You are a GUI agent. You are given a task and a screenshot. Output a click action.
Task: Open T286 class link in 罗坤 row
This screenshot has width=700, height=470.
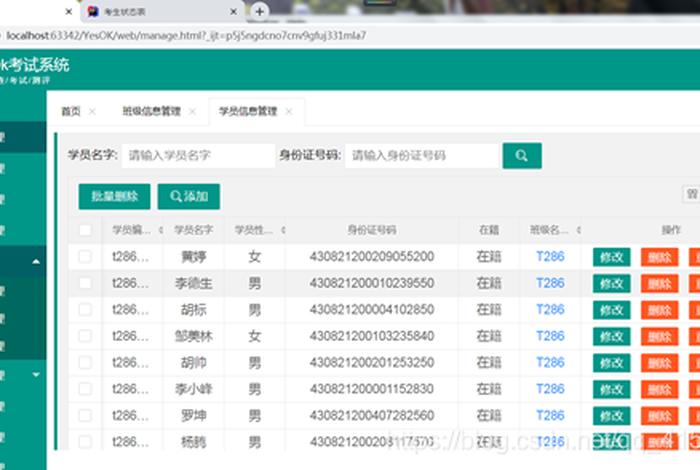550,416
